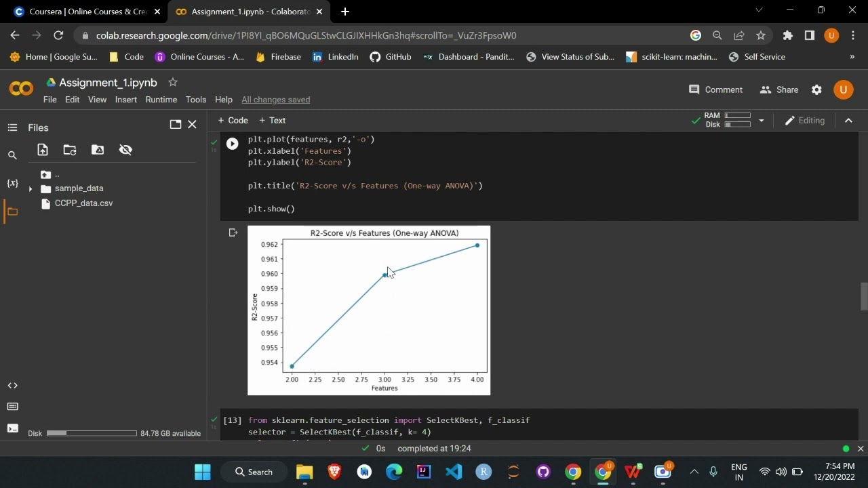Click the notebook vertical scrollbar
The image size is (868, 488).
coord(864,296)
